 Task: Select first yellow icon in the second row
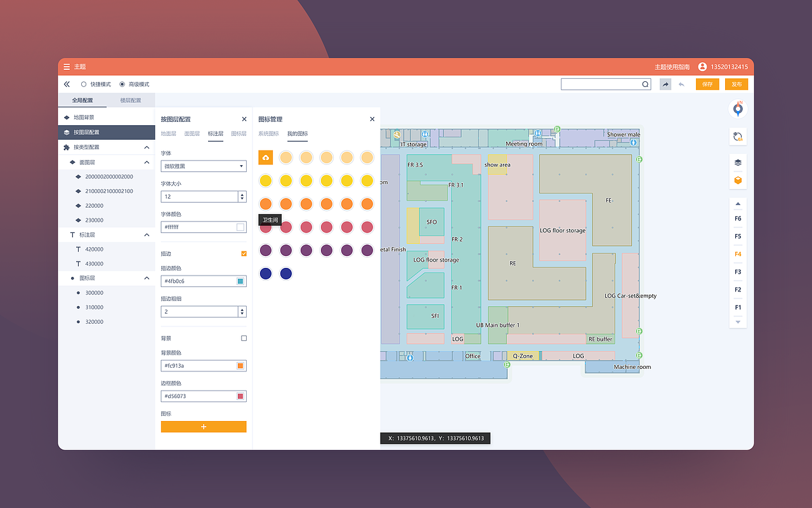point(266,181)
